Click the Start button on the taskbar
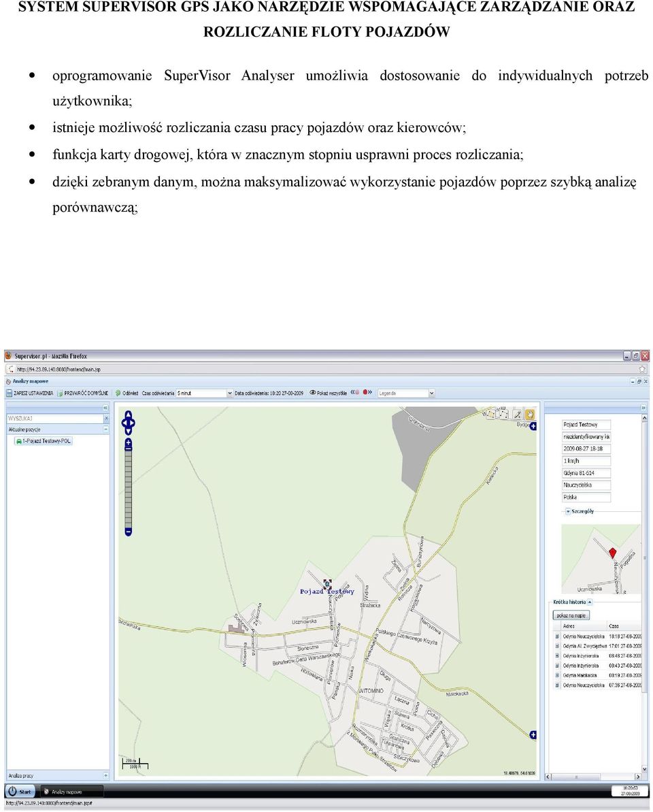Viewport: 653px width, 812px height. 20,792
